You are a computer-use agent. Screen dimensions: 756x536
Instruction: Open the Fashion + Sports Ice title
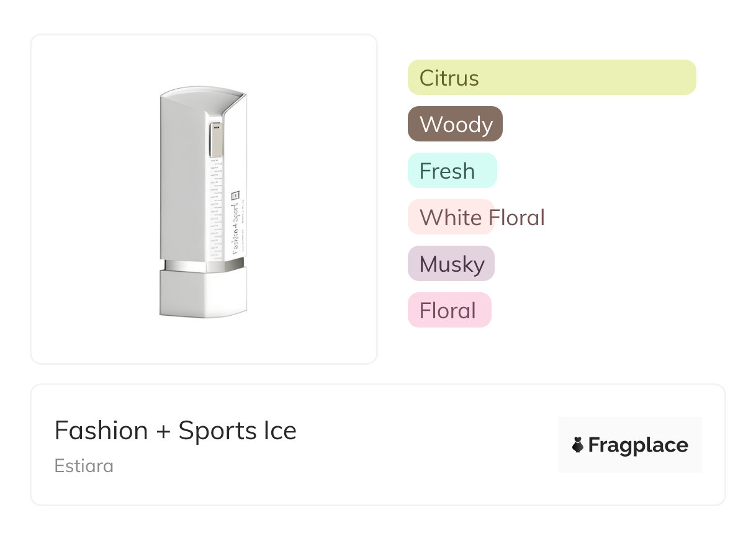point(175,431)
